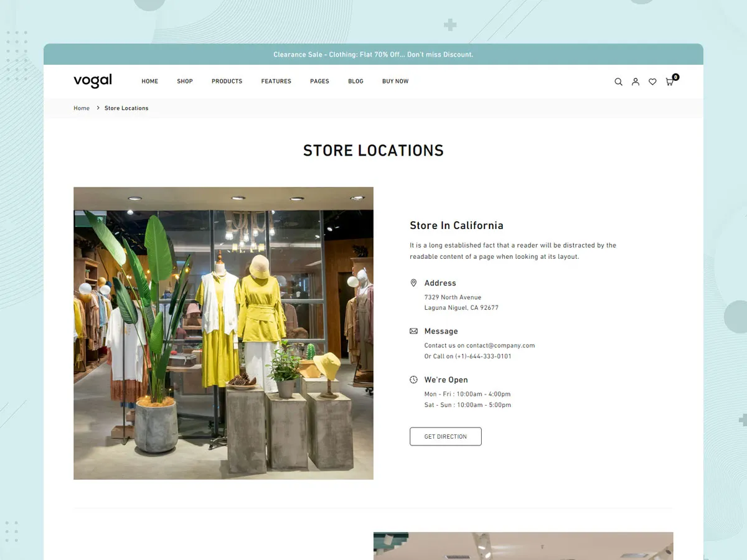Expand the FEATURES navigation dropdown
The height and width of the screenshot is (560, 747).
(276, 81)
